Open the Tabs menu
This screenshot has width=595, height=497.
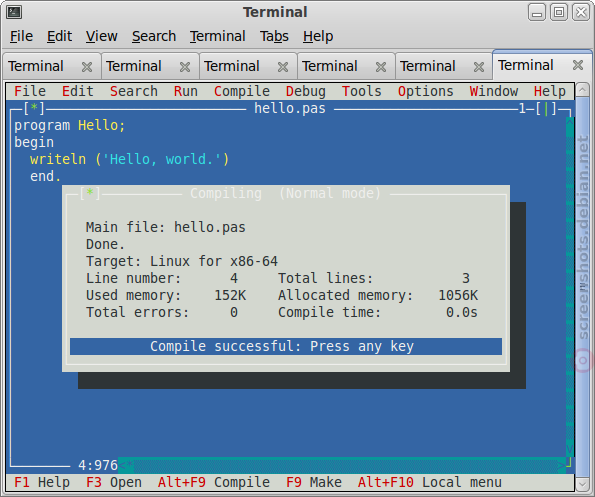point(274,36)
